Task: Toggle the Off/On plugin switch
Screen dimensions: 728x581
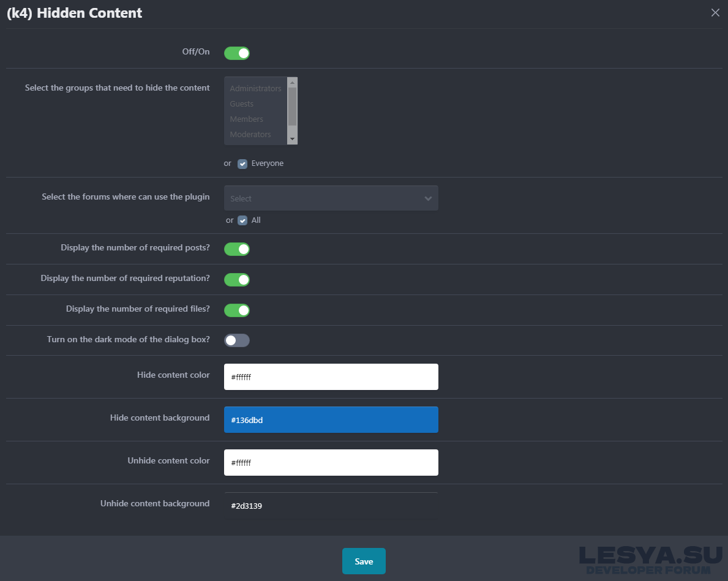Action: 237,53
